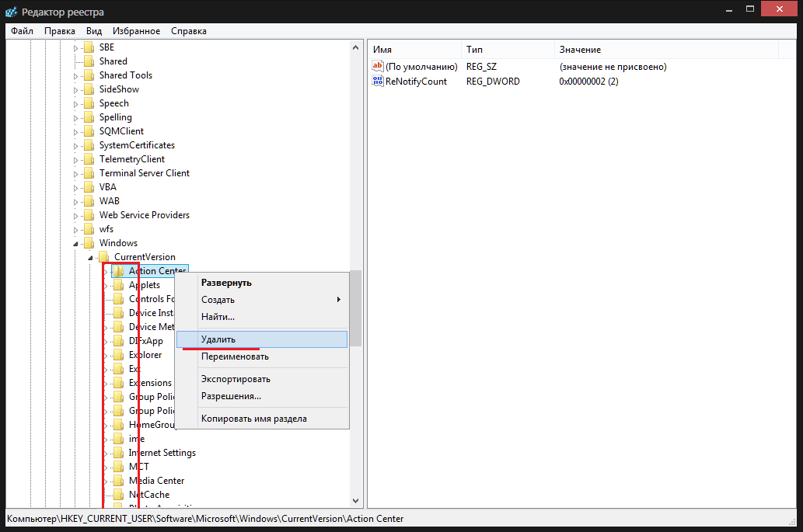Click the Registry Editor app icon in title bar
Screen dimensions: 803x532
12,12
